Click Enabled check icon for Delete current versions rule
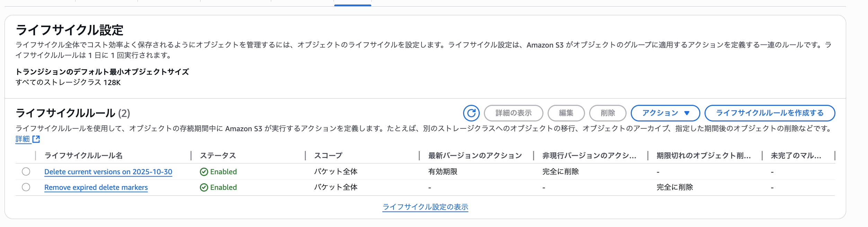Screen dimensions: 868x227 tap(204, 172)
